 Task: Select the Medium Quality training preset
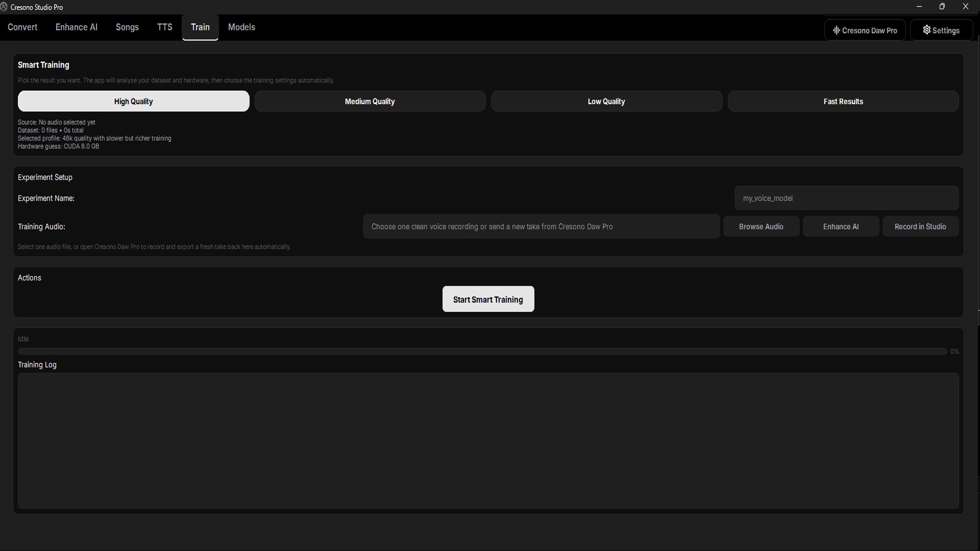click(370, 101)
